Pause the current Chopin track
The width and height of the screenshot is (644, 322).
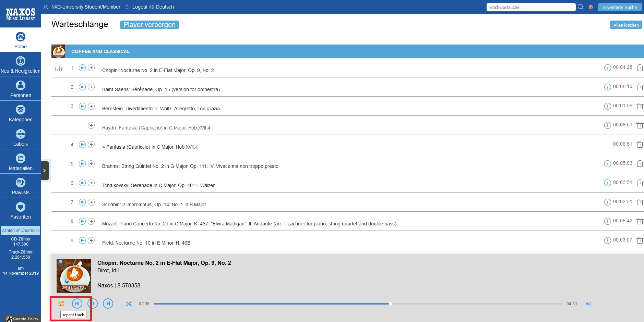(93, 304)
